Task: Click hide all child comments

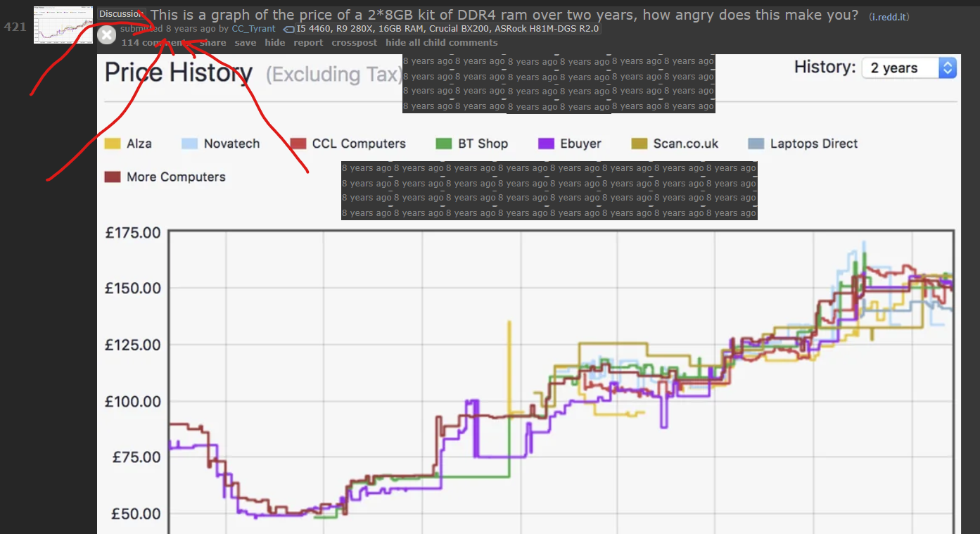Action: point(441,43)
